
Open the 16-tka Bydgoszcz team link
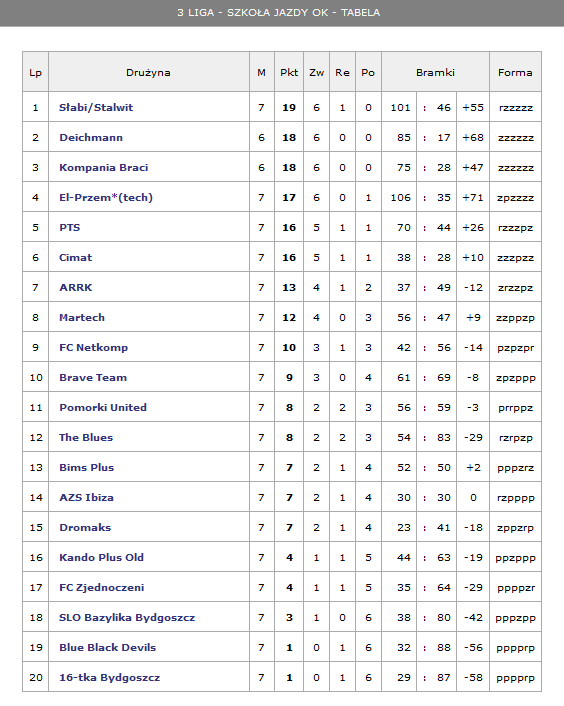click(x=109, y=677)
